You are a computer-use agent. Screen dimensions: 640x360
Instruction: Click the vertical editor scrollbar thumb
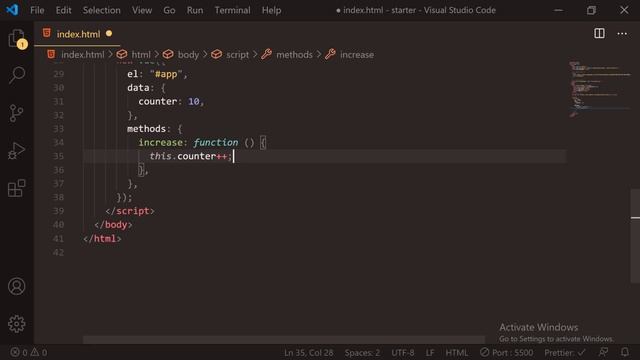(x=635, y=236)
